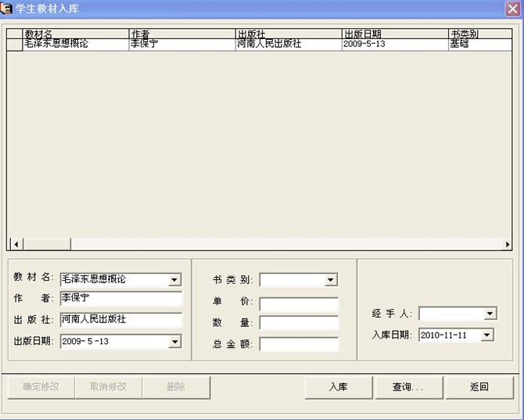Focus the 数量 input field
Image resolution: width=524 pixels, height=420 pixels.
point(299,323)
